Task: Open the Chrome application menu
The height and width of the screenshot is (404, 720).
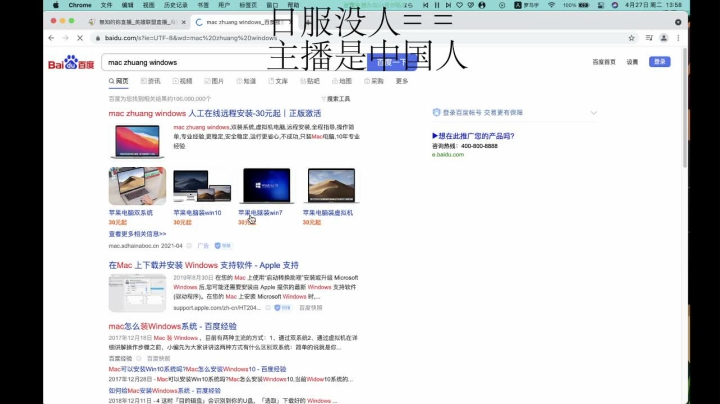Action: coord(80,5)
